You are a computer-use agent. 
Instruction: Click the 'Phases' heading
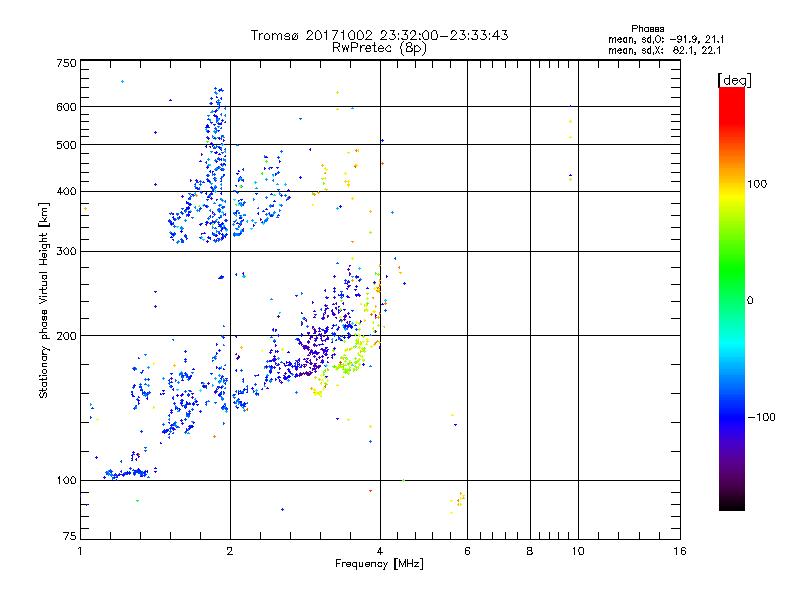[647, 29]
